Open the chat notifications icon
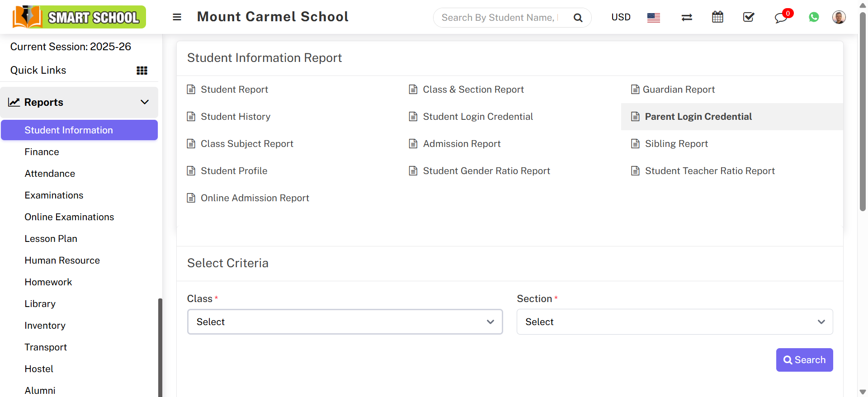Viewport: 868px width, 397px height. pyautogui.click(x=781, y=18)
